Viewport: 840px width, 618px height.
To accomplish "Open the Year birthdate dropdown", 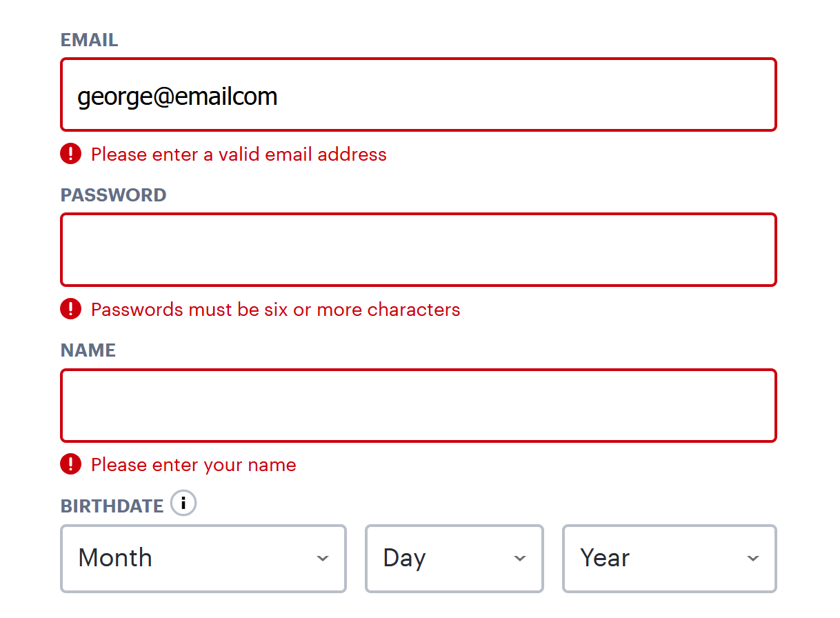I will [669, 558].
